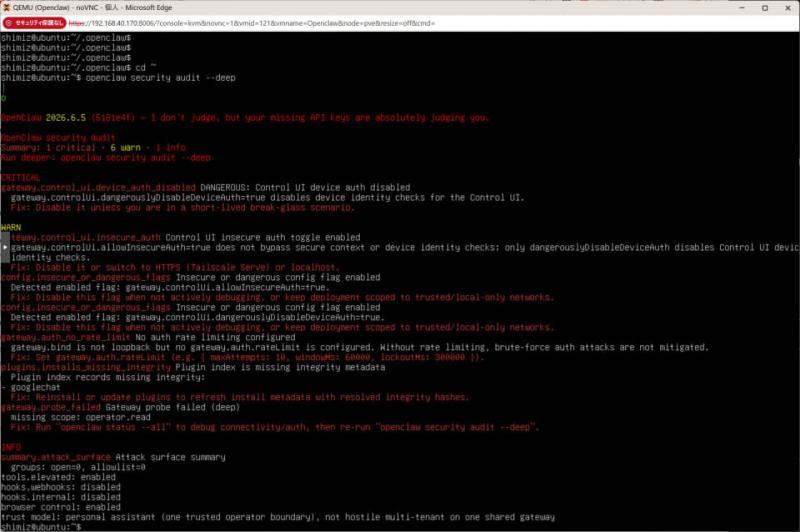Click 'Control UI insecure auth toggle enabled' text
This screenshot has height=532, width=800.
[263, 238]
